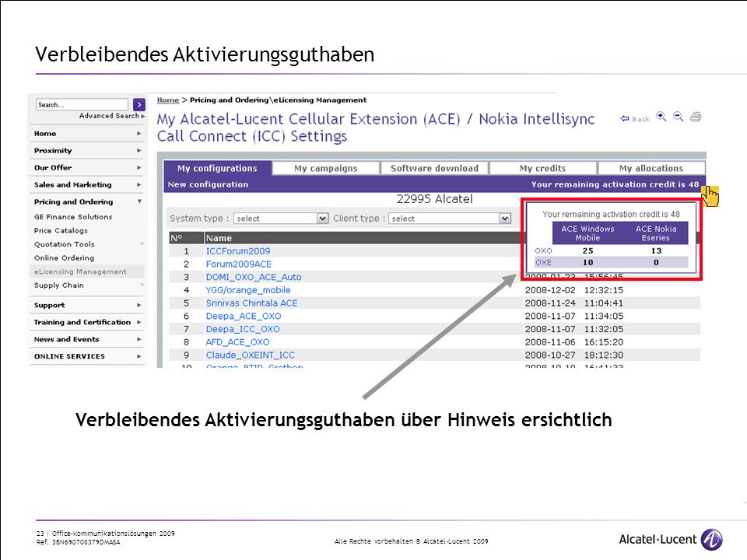Expand the Home sidebar menu

pos(87,134)
